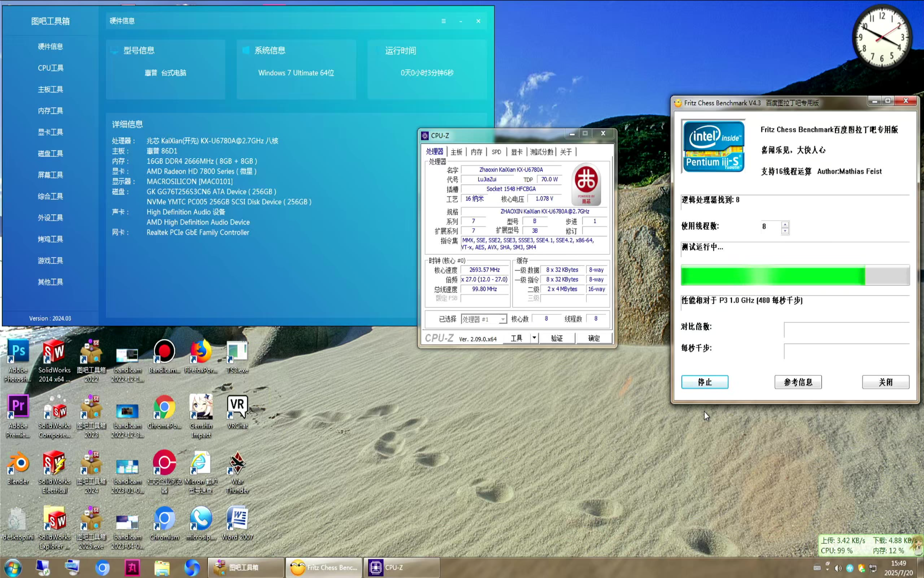Image resolution: width=924 pixels, height=578 pixels.
Task: Open microsip desktop icon
Action: click(201, 523)
